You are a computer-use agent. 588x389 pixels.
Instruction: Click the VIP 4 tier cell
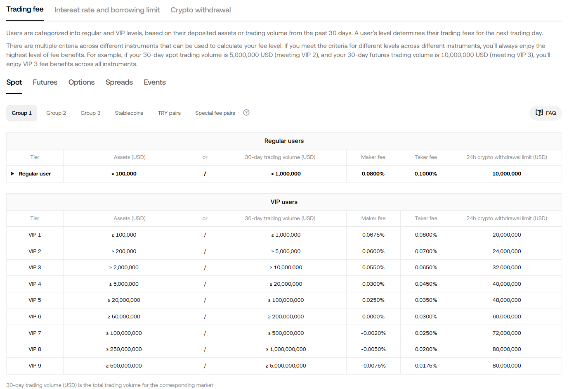pos(35,284)
